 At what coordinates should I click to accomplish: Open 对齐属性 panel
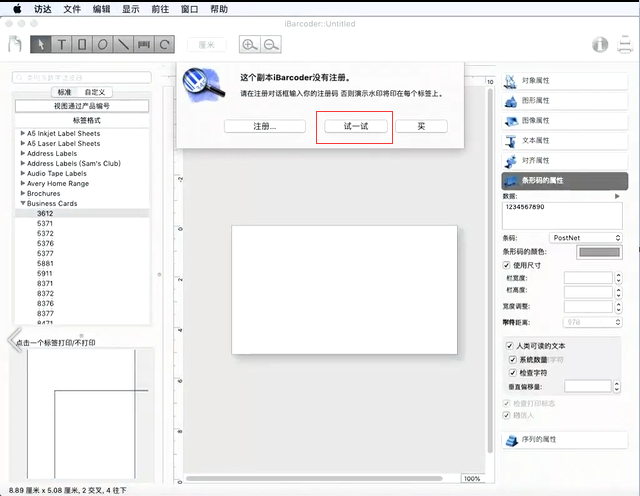tap(565, 160)
